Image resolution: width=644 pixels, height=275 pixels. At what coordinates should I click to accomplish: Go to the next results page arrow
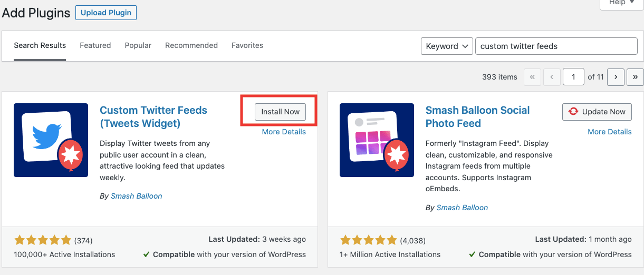coord(616,77)
